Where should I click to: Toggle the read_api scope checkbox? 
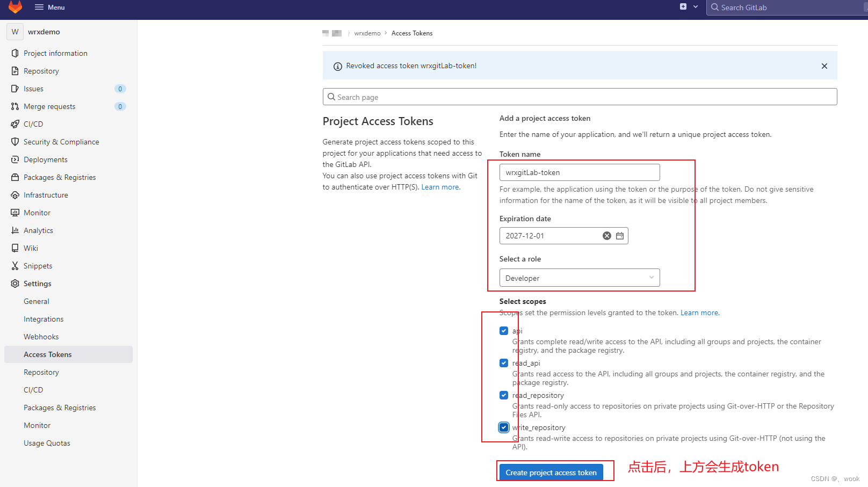[x=504, y=363]
